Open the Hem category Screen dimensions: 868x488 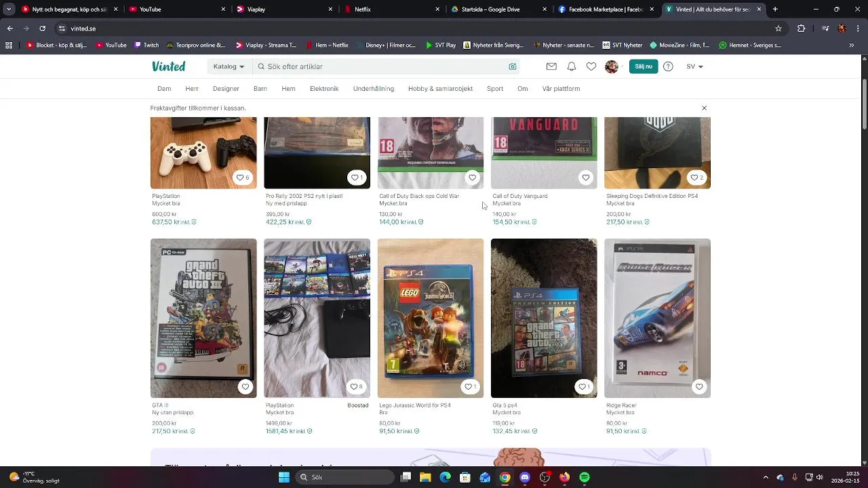[x=288, y=89]
